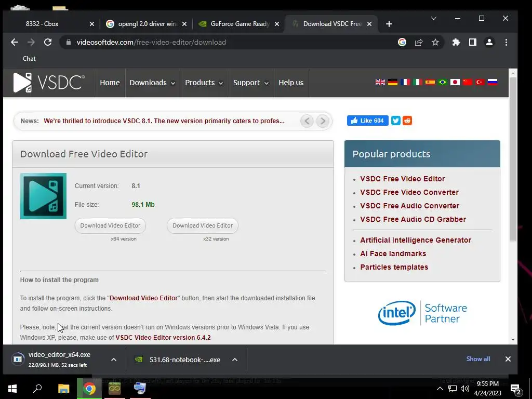This screenshot has width=532, height=399.
Task: Expand the Downloads menu
Action: pos(152,83)
